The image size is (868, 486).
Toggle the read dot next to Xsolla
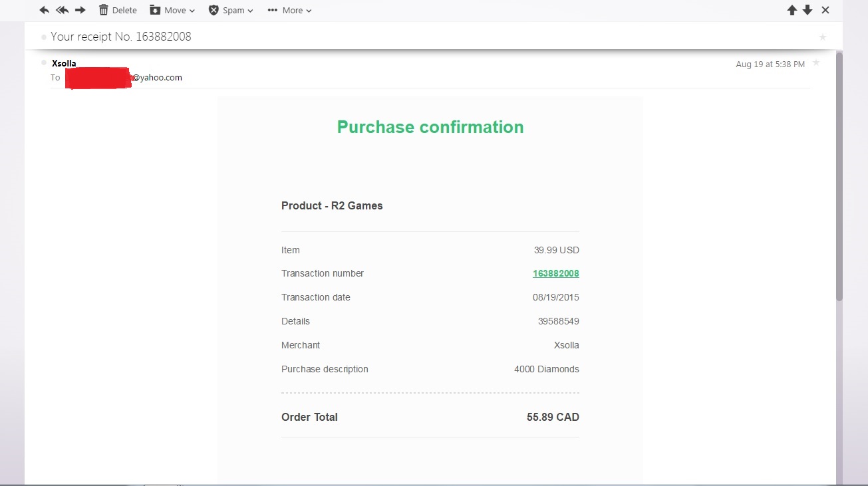pyautogui.click(x=44, y=63)
